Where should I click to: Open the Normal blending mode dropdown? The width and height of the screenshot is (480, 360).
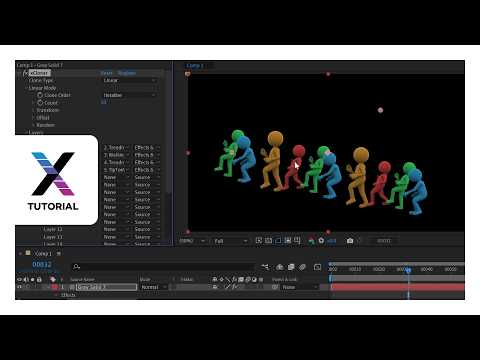(154, 287)
